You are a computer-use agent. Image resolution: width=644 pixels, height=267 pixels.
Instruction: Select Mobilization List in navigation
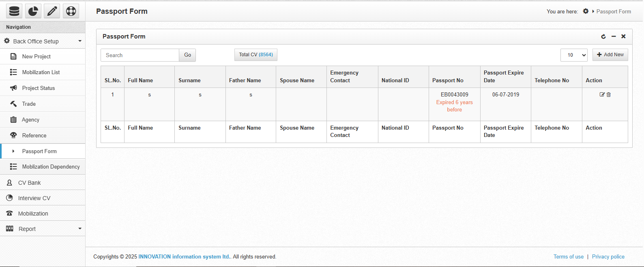41,72
